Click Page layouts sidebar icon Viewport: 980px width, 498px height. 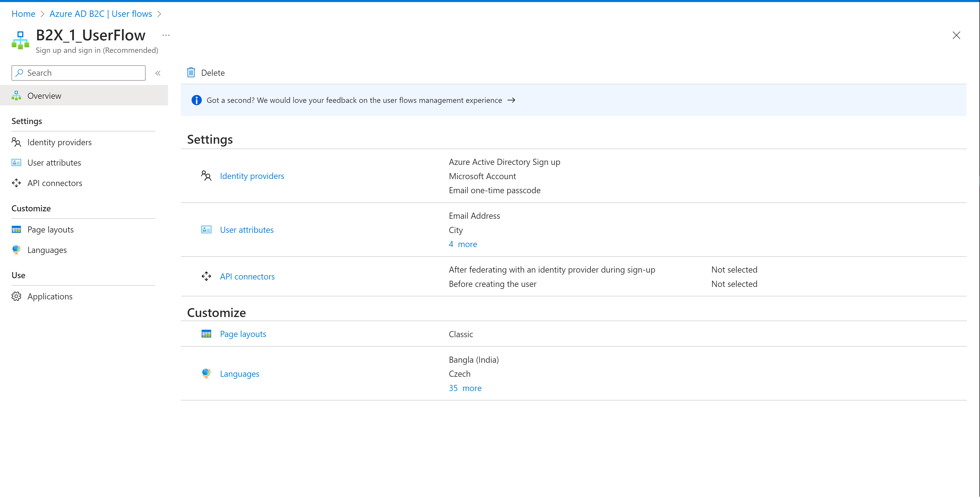tap(16, 230)
